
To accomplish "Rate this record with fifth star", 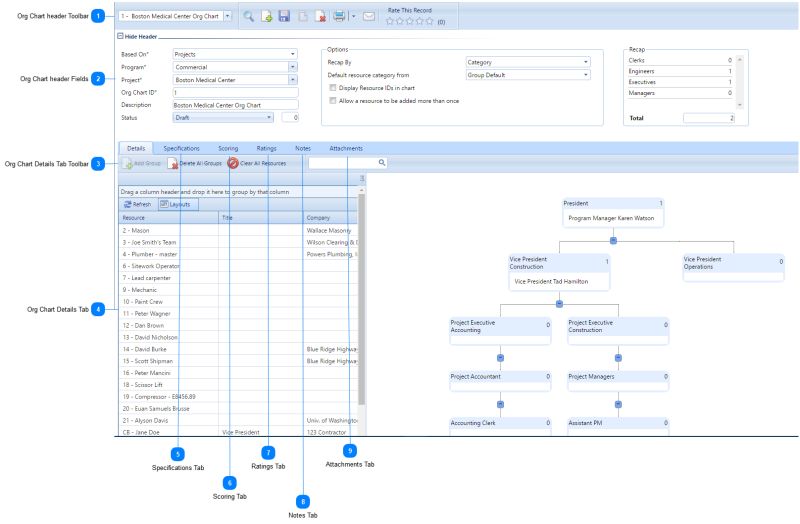I will tap(430, 21).
